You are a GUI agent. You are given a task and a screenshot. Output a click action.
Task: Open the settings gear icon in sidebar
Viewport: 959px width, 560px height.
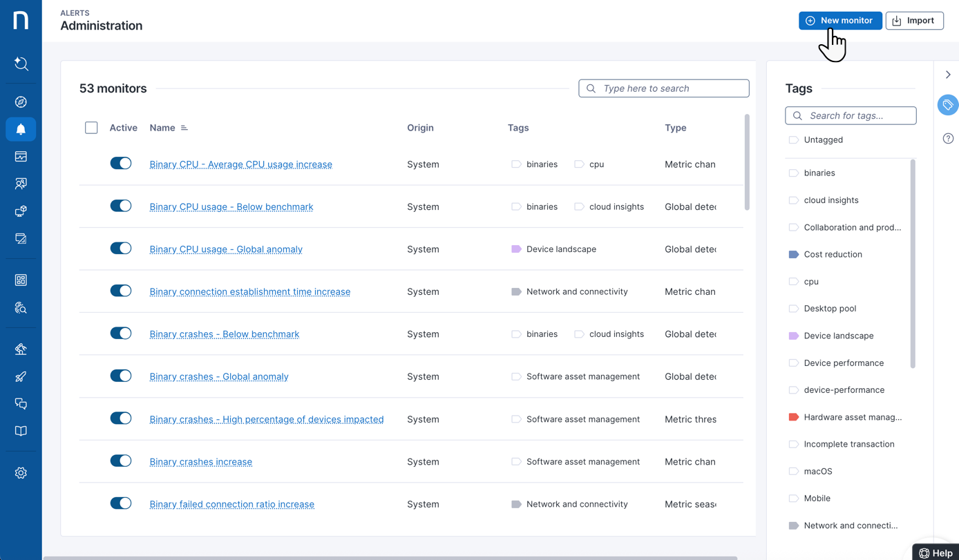[x=21, y=473]
